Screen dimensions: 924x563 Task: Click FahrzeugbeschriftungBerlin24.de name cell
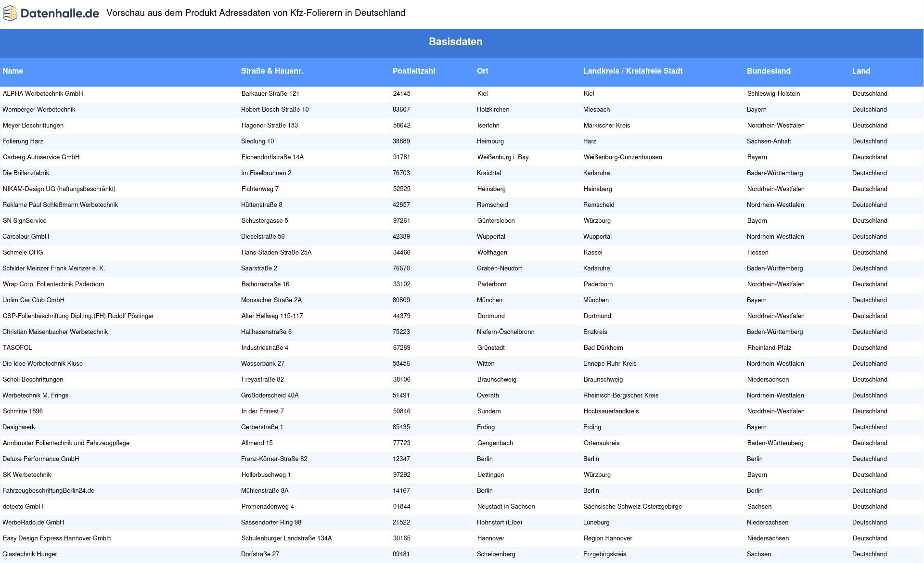click(48, 491)
